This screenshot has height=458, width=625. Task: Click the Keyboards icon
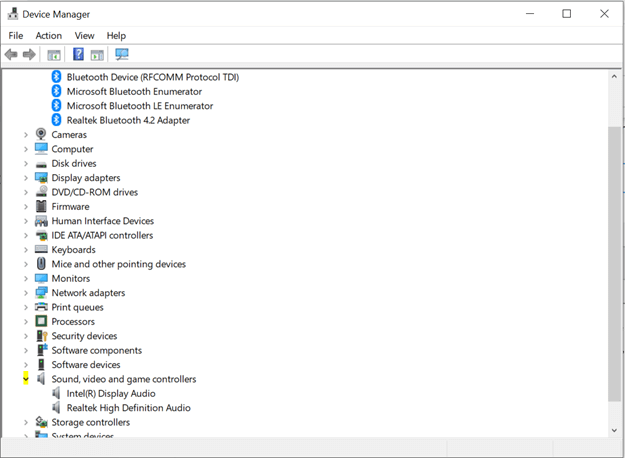[x=41, y=249]
